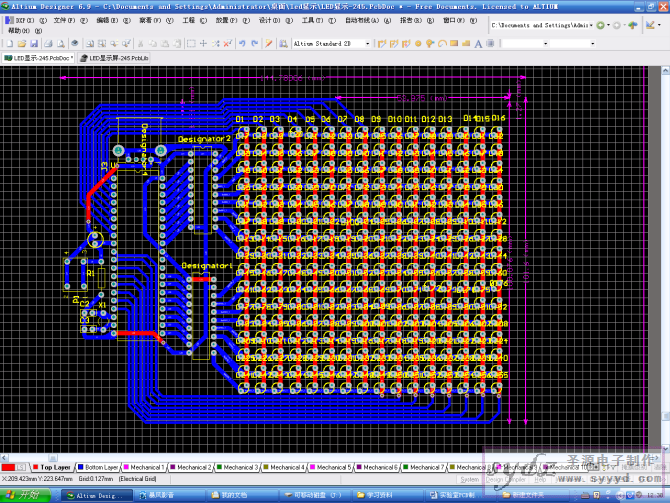Activate the Bottom Layer tab
The image size is (670, 503).
click(x=98, y=468)
